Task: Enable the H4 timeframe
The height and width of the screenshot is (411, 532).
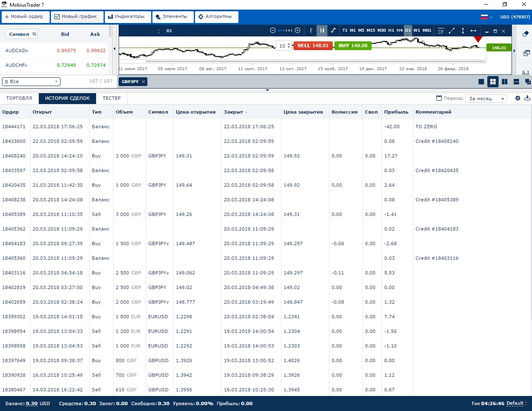Action: coord(400,30)
